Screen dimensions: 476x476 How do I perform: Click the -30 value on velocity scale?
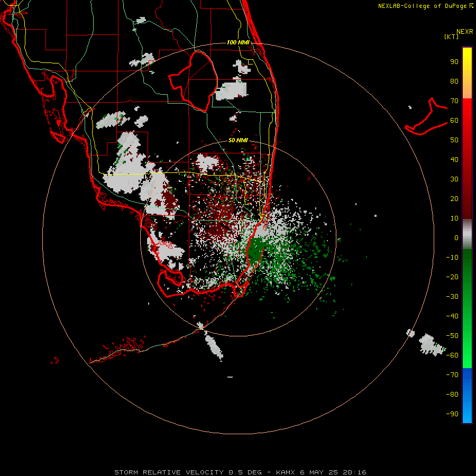coord(452,297)
